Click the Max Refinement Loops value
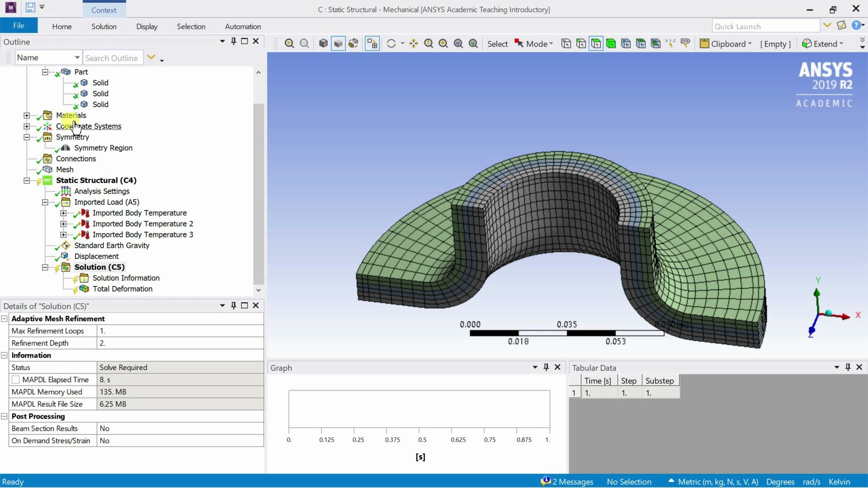This screenshot has width=868, height=488. tap(180, 331)
